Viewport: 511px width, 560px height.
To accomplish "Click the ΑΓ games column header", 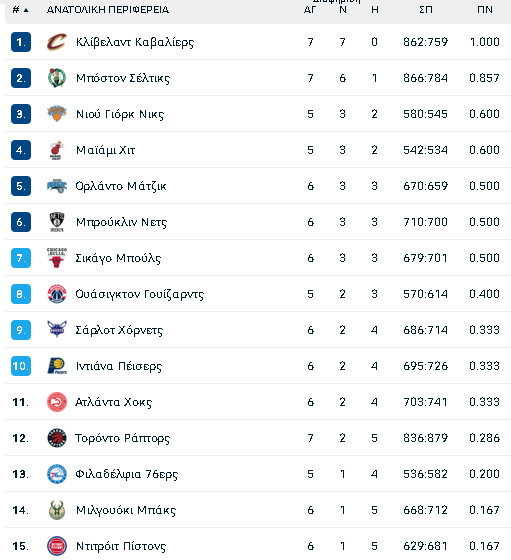I will (x=310, y=10).
